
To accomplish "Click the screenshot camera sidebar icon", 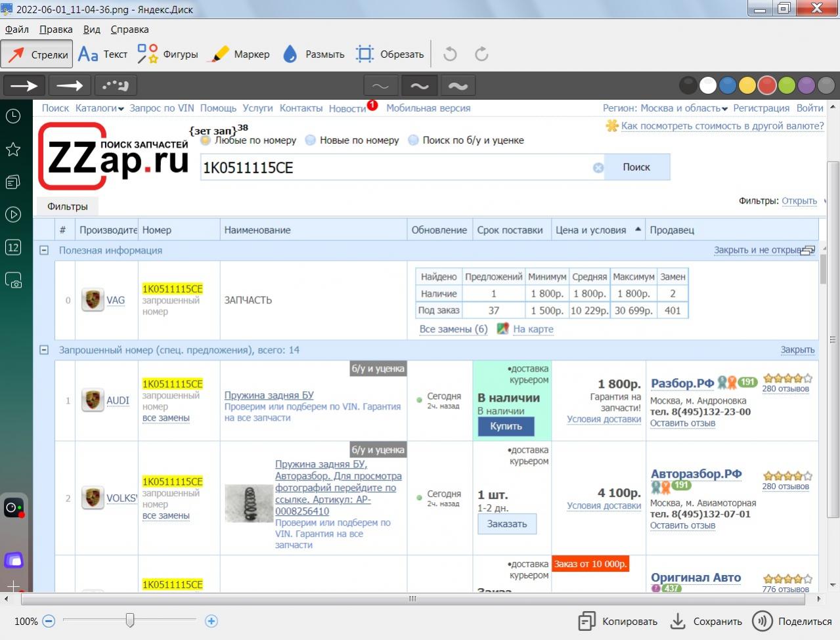I will coord(13,280).
